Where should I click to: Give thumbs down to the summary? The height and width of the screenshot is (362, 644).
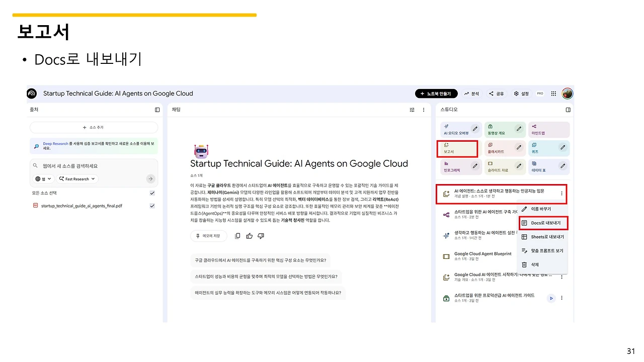click(x=261, y=236)
